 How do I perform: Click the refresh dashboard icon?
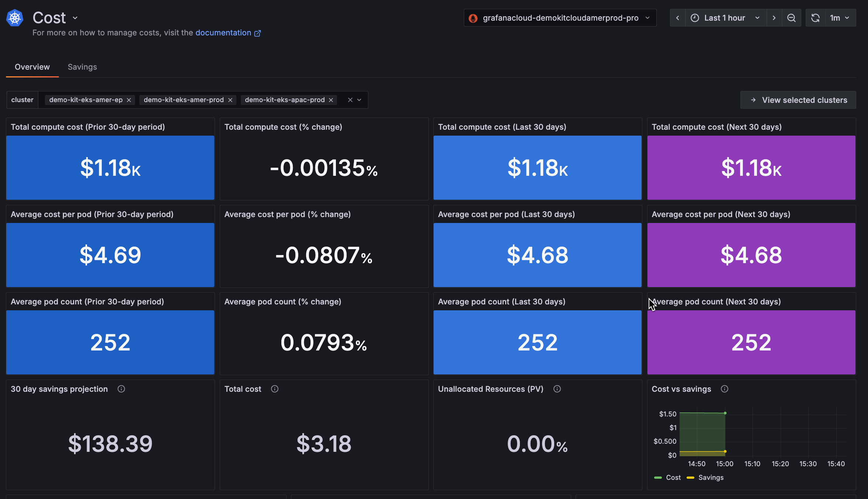[815, 17]
